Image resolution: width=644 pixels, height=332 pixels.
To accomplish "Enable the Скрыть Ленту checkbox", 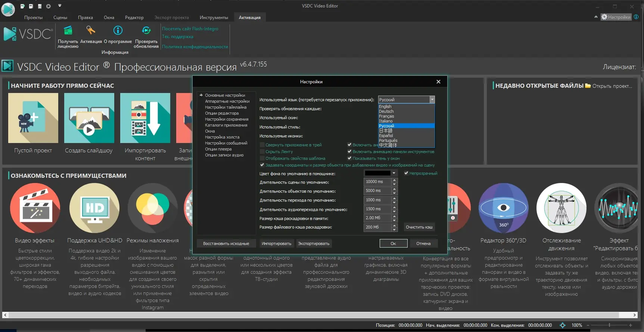I will pos(262,152).
